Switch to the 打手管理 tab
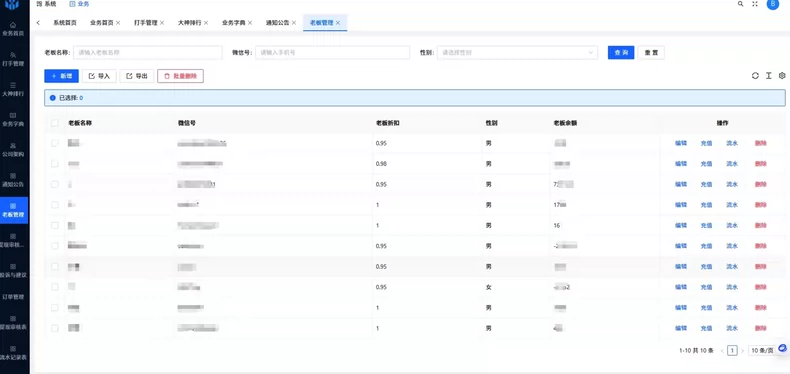The height and width of the screenshot is (374, 790). (x=146, y=23)
